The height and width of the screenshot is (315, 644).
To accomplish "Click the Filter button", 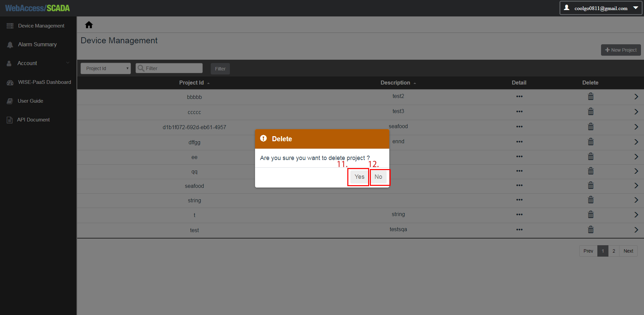I will 220,69.
